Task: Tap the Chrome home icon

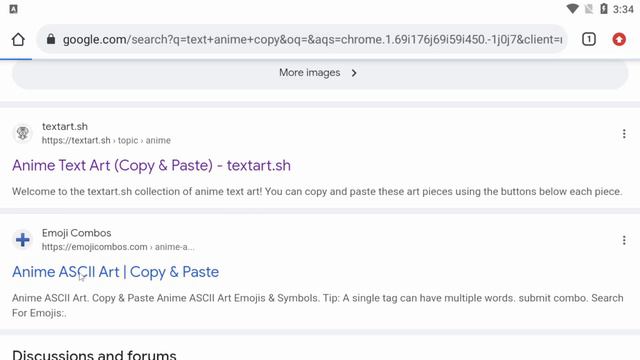Action: click(18, 40)
